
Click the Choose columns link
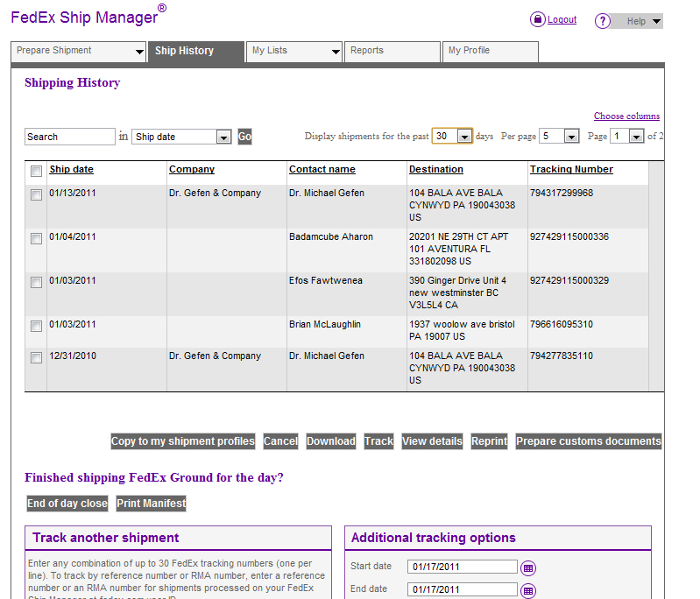click(x=626, y=116)
